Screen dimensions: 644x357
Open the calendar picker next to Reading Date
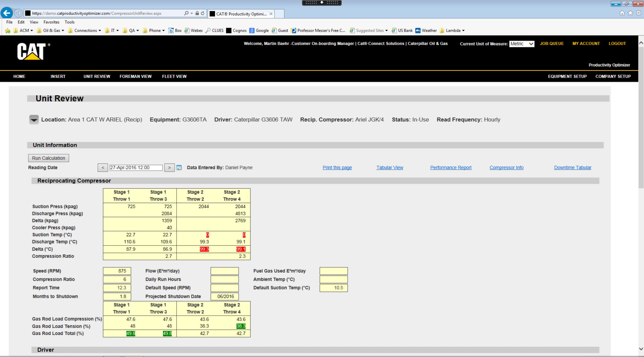tap(179, 168)
